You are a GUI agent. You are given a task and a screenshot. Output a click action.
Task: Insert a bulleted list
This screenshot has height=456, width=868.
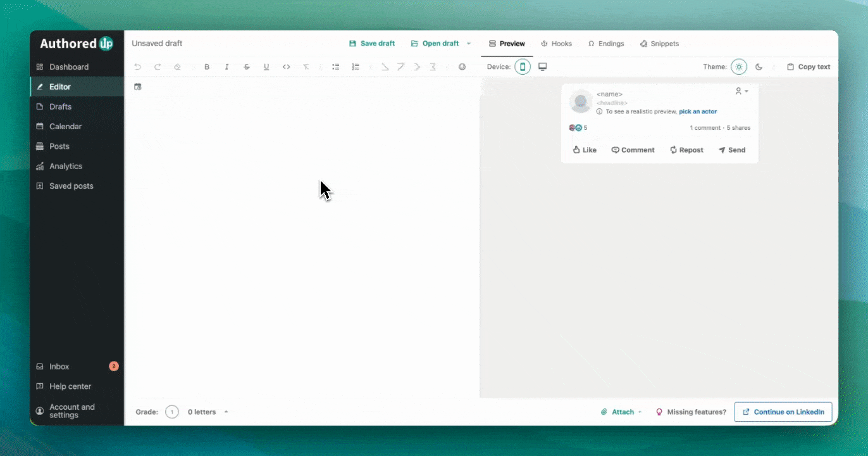336,67
